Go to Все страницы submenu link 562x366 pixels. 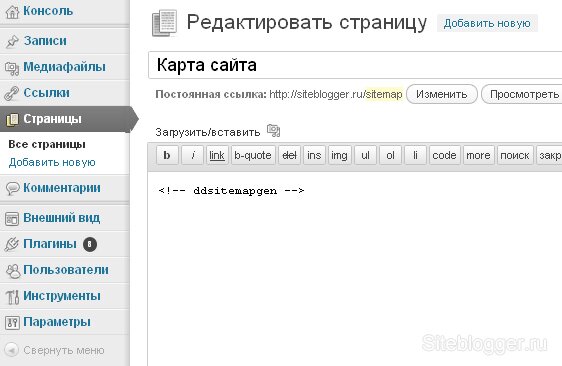click(47, 144)
